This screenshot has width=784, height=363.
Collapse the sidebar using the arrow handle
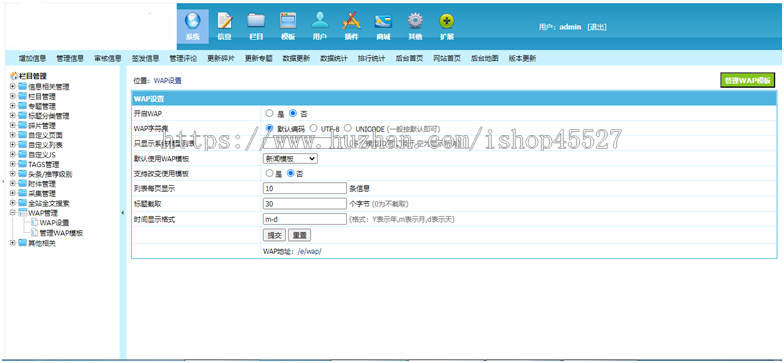point(122,213)
